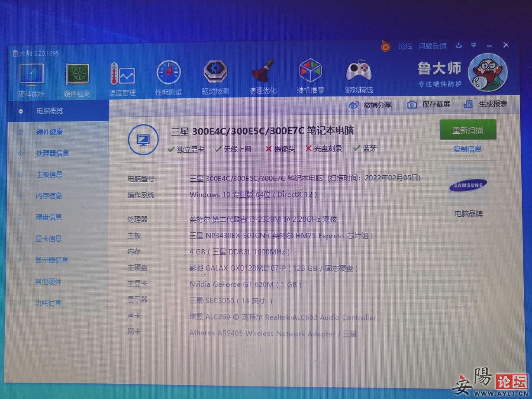This screenshot has width=532, height=399.
Task: Click the Windows 10 专业版 64位 value
Action: 253,195
